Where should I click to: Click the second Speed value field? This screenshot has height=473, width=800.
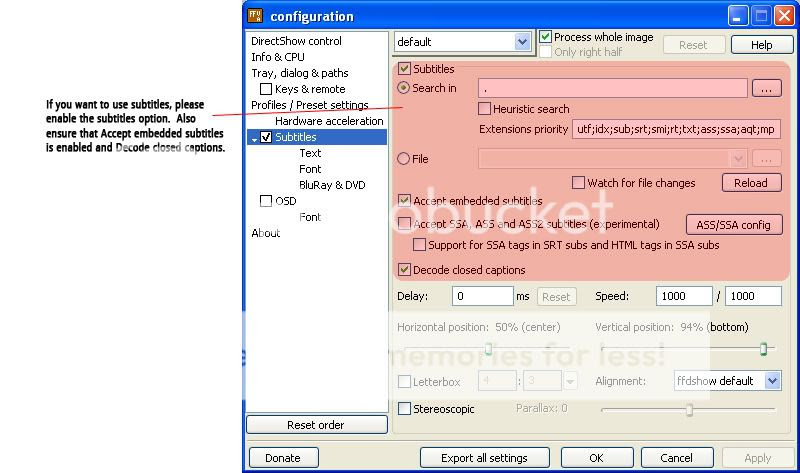[753, 296]
